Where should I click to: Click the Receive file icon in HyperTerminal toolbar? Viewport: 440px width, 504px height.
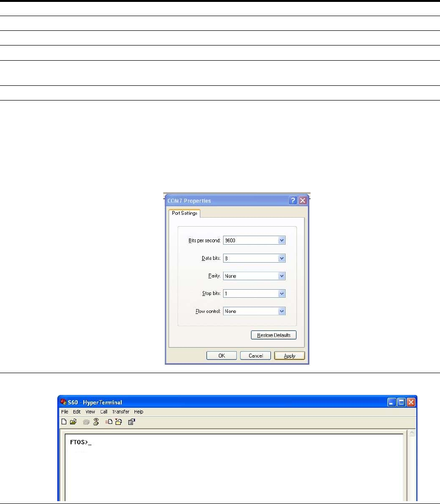118,422
